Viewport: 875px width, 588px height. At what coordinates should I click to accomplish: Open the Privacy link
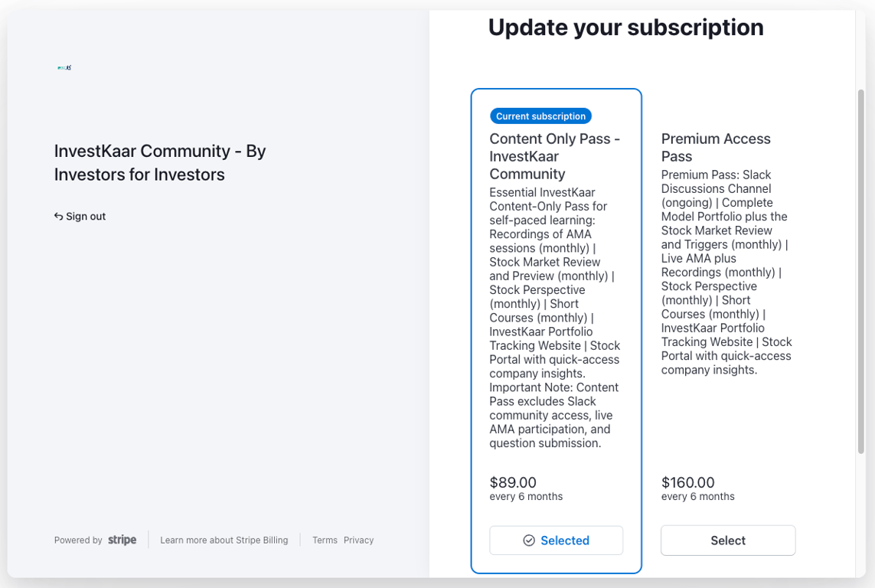click(x=358, y=541)
